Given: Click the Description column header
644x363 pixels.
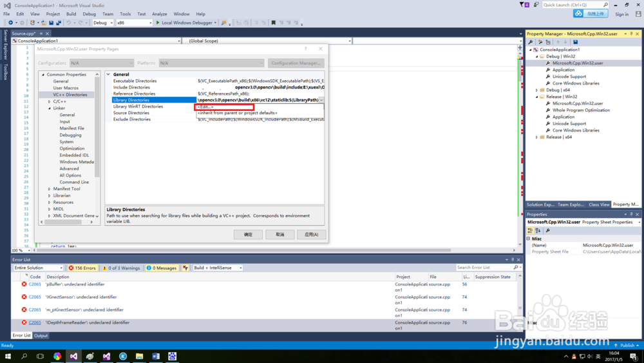Looking at the screenshot, I should click(x=58, y=277).
